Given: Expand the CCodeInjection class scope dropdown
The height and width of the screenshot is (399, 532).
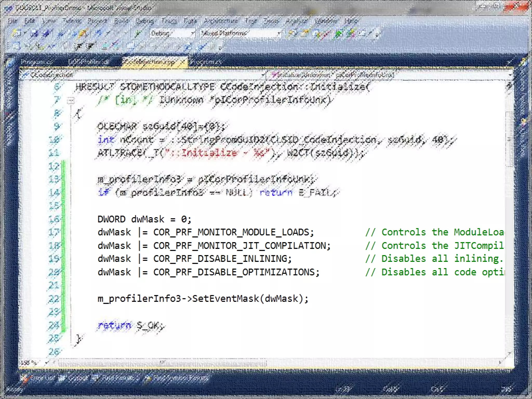Looking at the screenshot, I should click(x=263, y=75).
